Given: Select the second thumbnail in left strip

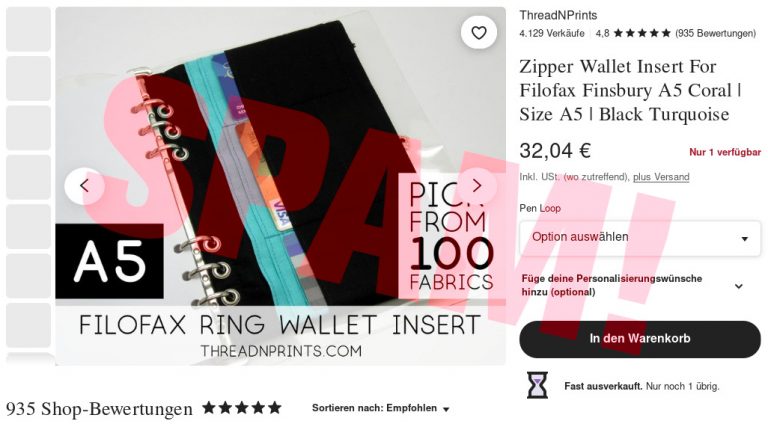Looking at the screenshot, I should click(28, 78).
